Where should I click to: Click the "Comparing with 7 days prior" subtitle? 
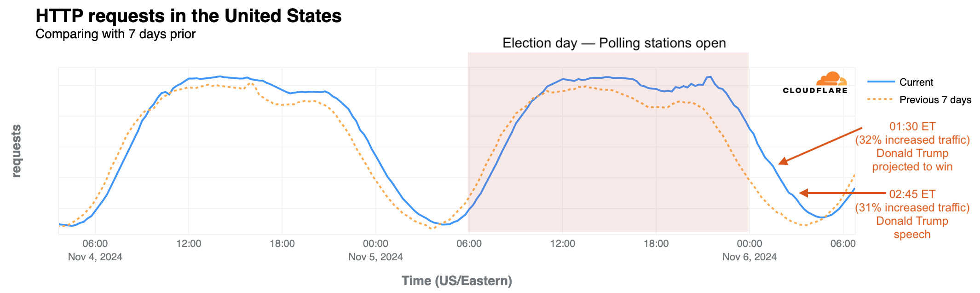point(115,34)
